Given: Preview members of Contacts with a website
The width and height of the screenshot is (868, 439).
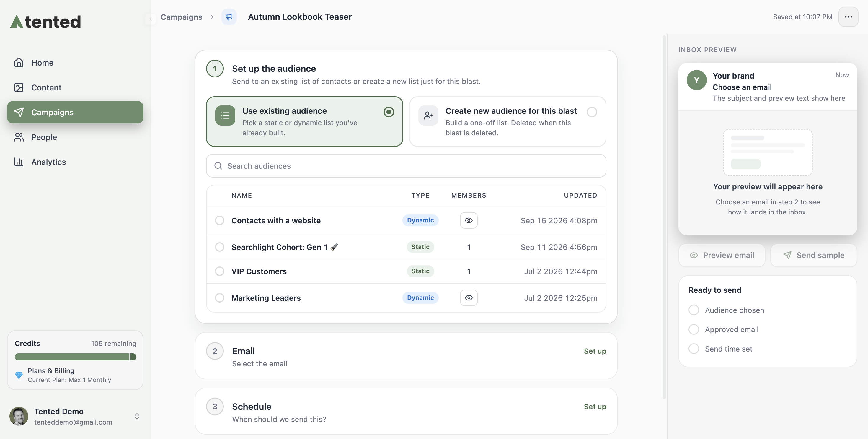Looking at the screenshot, I should point(468,220).
